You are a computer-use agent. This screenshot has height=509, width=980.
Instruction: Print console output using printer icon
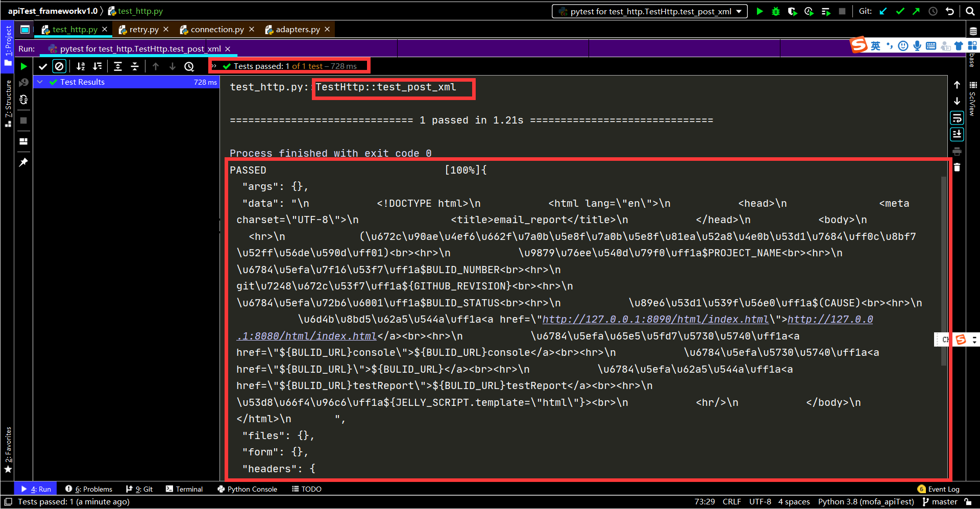click(957, 151)
